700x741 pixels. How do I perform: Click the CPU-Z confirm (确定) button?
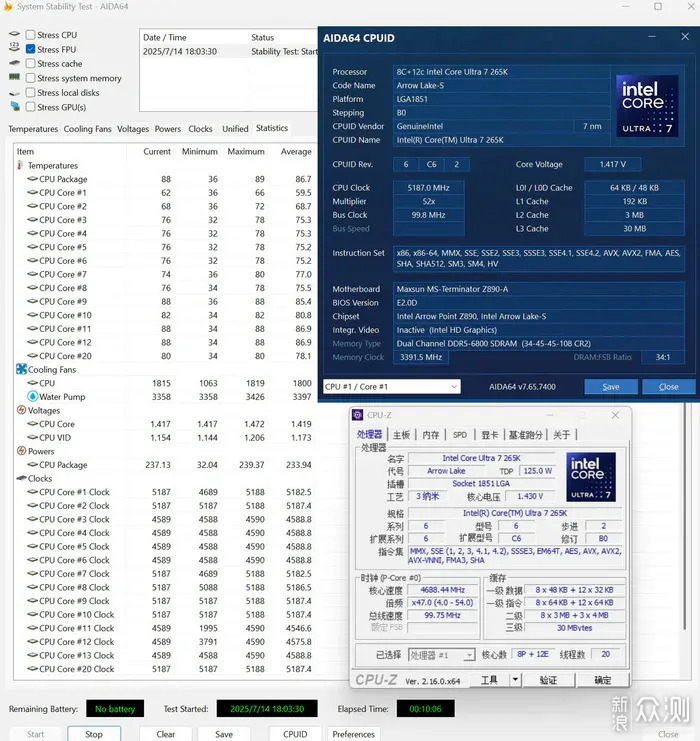pos(602,680)
